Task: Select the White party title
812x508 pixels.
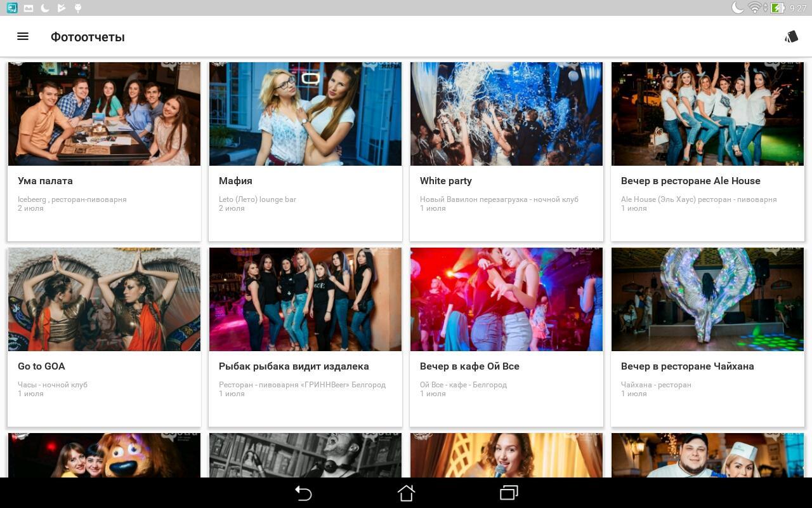Action: click(x=445, y=181)
